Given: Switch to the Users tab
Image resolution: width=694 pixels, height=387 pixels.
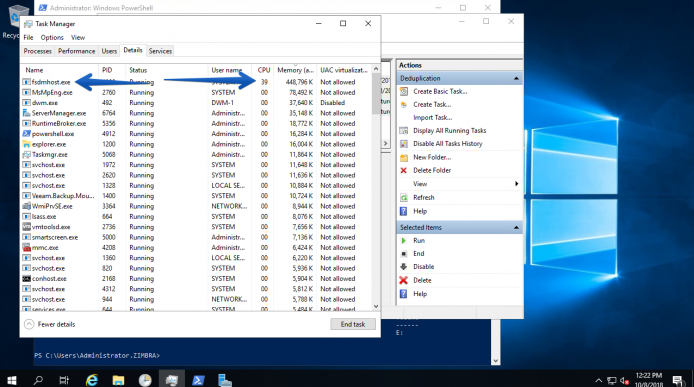Looking at the screenshot, I should [x=109, y=51].
